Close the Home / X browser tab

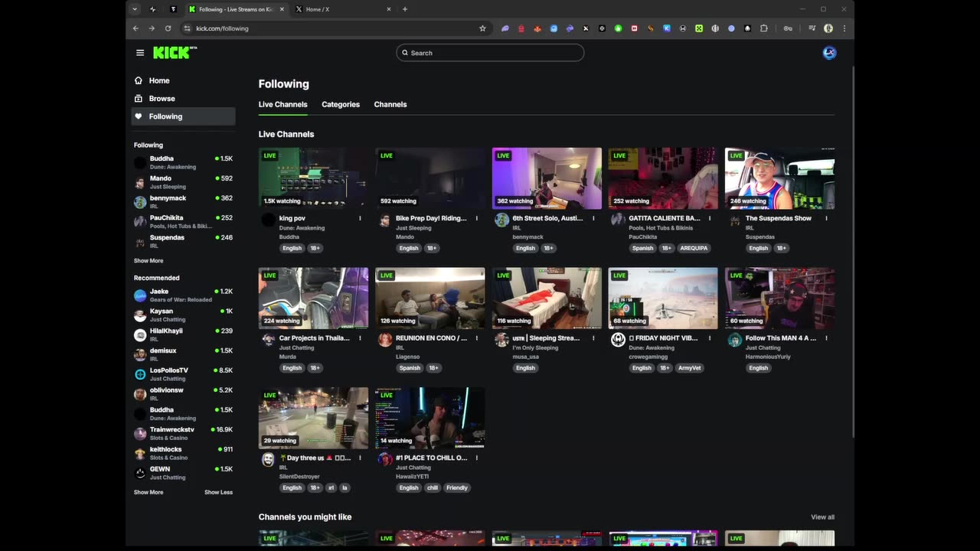tap(389, 9)
